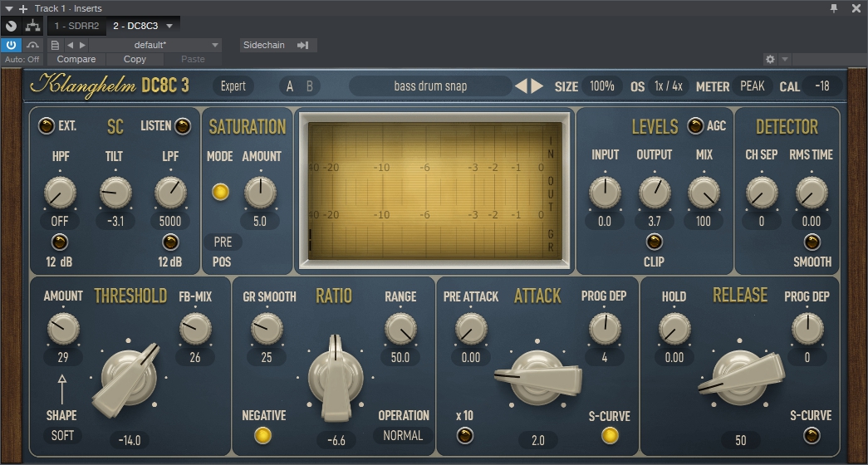Toggle the EXT. sidechain LED
868x465 pixels.
46,125
